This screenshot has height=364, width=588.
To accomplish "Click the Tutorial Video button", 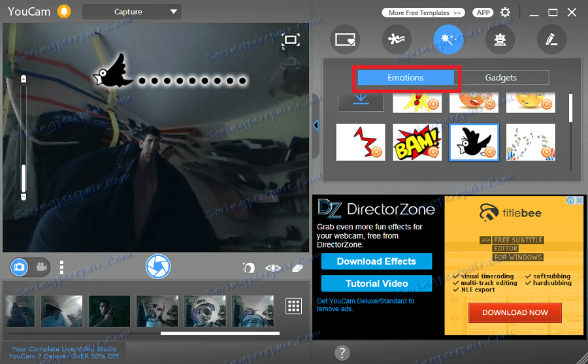I will coord(376,284).
